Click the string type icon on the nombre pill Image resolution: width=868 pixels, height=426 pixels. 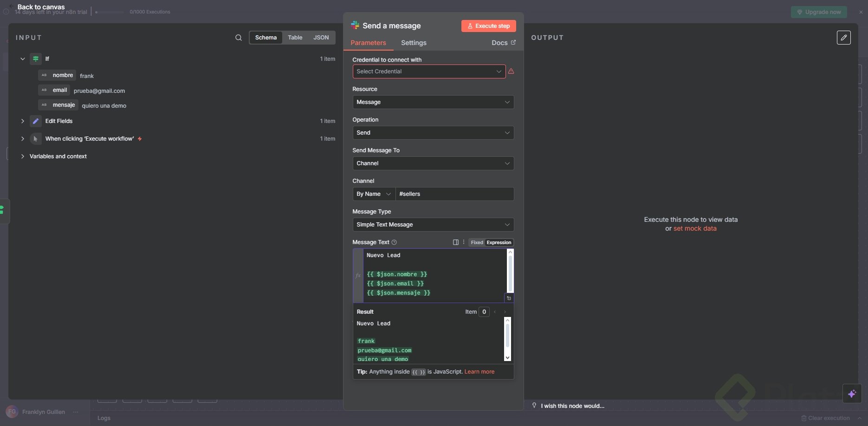click(44, 75)
